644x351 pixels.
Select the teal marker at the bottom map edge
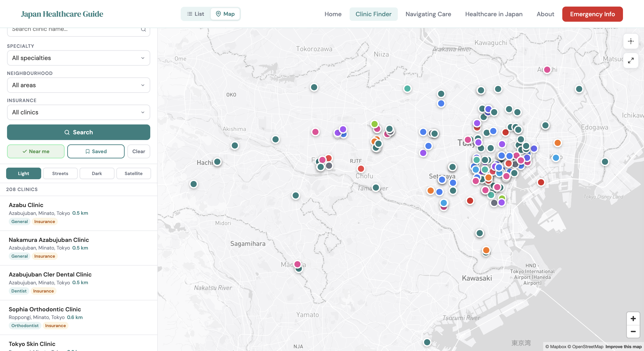(427, 342)
